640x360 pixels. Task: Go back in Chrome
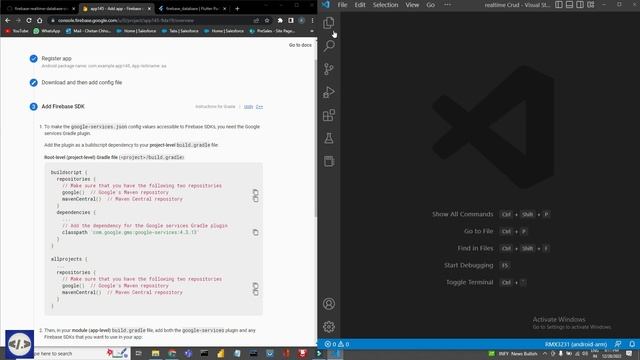tap(8, 20)
